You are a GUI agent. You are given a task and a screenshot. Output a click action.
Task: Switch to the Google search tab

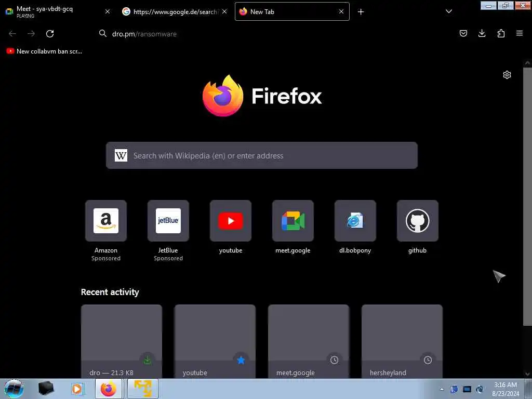click(175, 11)
